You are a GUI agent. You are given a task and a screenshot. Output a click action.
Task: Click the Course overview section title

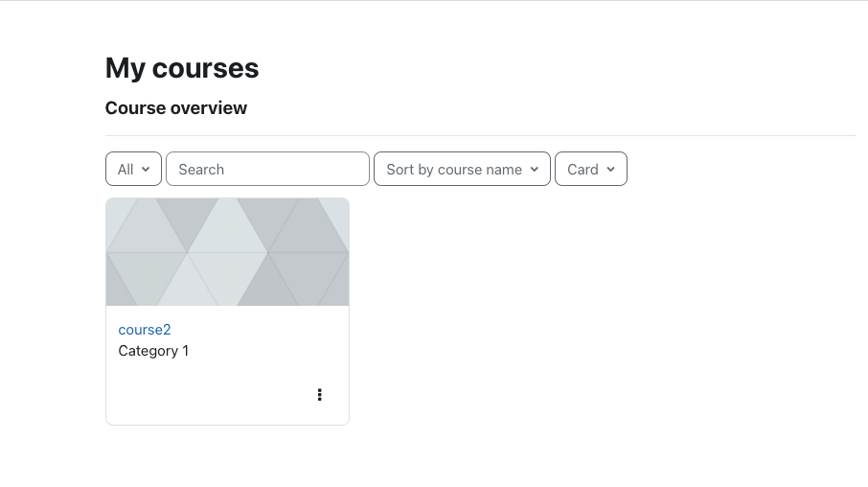click(176, 108)
